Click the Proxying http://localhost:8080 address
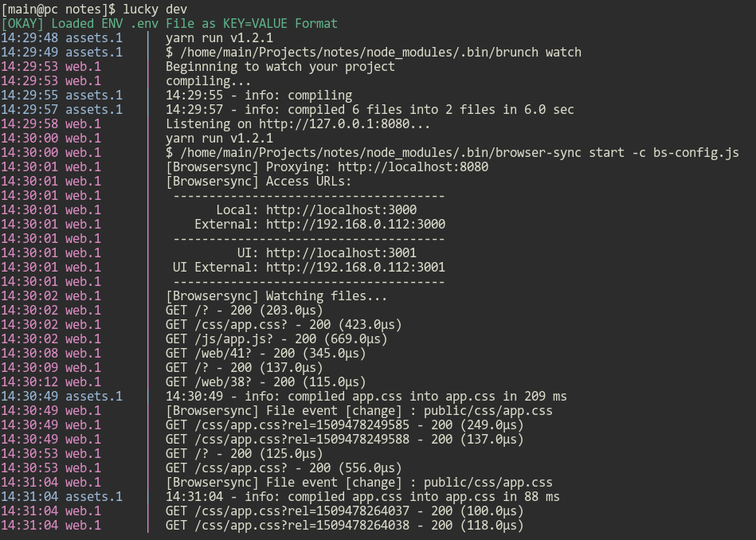The width and height of the screenshot is (756, 540). coord(413,167)
